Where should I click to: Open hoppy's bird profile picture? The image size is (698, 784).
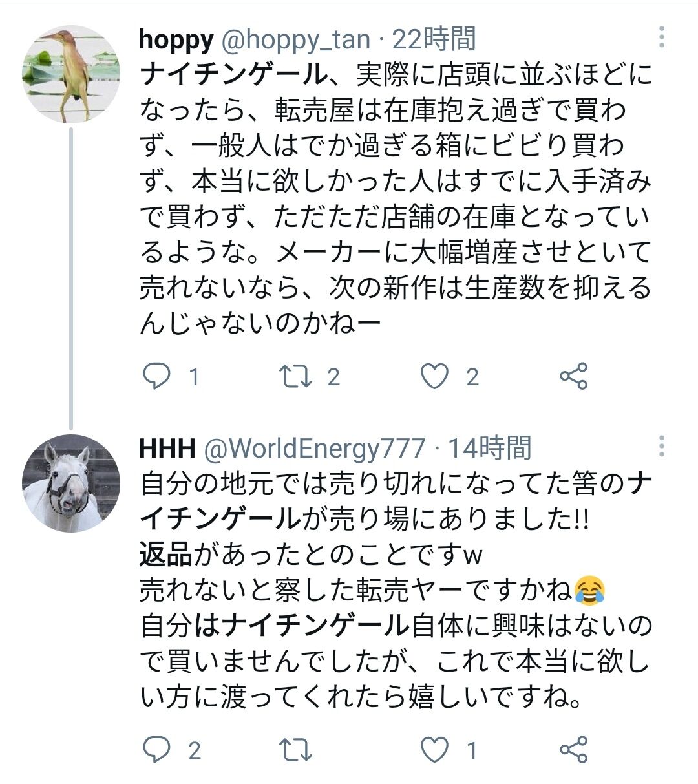(x=71, y=74)
